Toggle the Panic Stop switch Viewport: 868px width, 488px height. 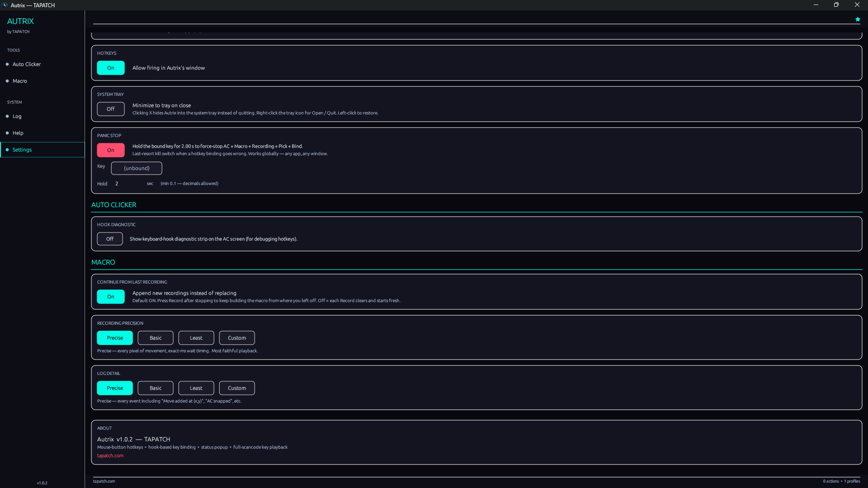pos(111,150)
